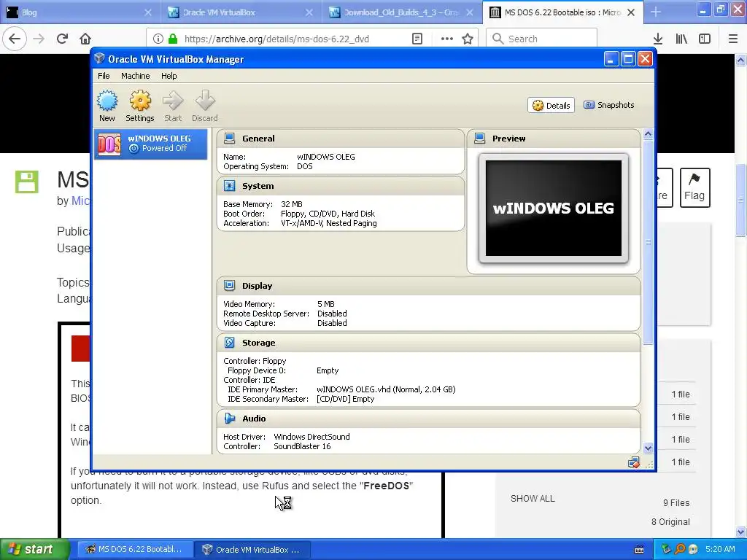Reload the page in Firefox
Screen dimensions: 747x560
[63, 39]
